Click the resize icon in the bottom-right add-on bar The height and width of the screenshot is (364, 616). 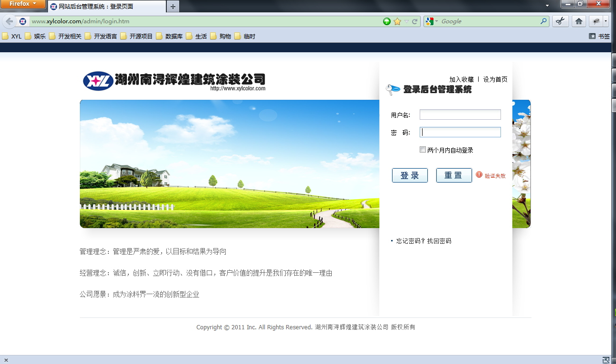pos(606,360)
